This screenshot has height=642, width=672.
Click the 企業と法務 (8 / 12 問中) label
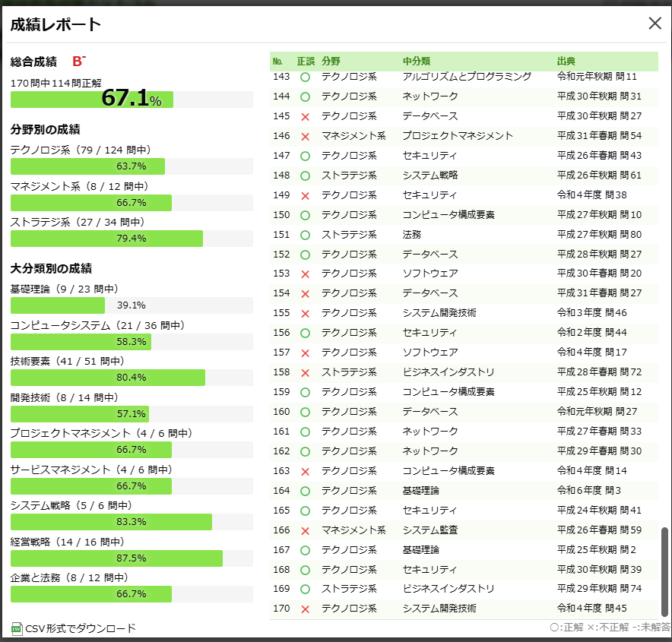coord(69,577)
